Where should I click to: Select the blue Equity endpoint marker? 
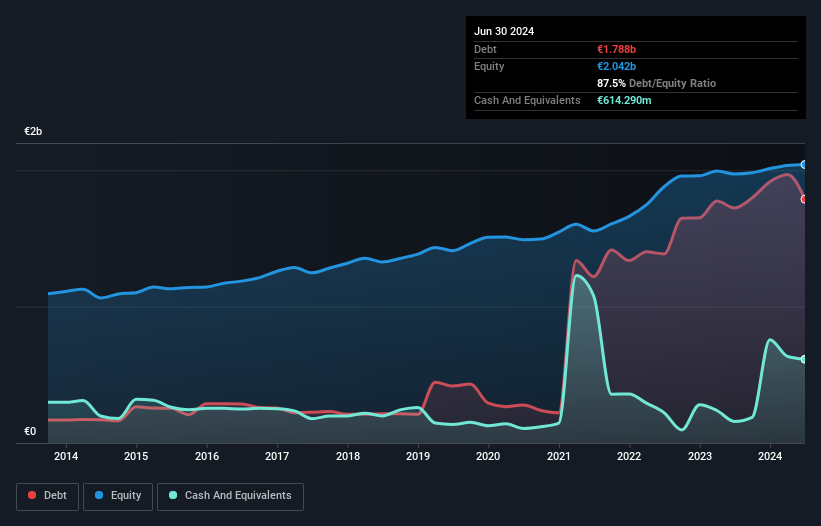804,164
